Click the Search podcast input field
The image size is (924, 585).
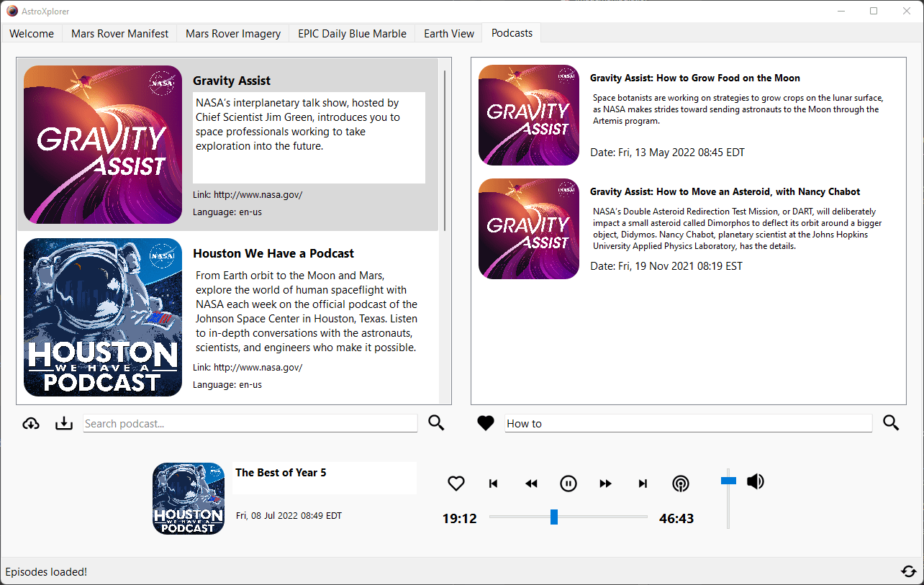(x=250, y=423)
